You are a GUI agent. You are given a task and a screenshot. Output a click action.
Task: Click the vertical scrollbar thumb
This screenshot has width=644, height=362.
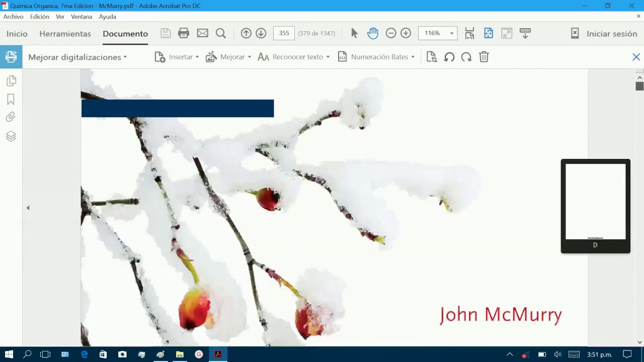pyautogui.click(x=639, y=86)
